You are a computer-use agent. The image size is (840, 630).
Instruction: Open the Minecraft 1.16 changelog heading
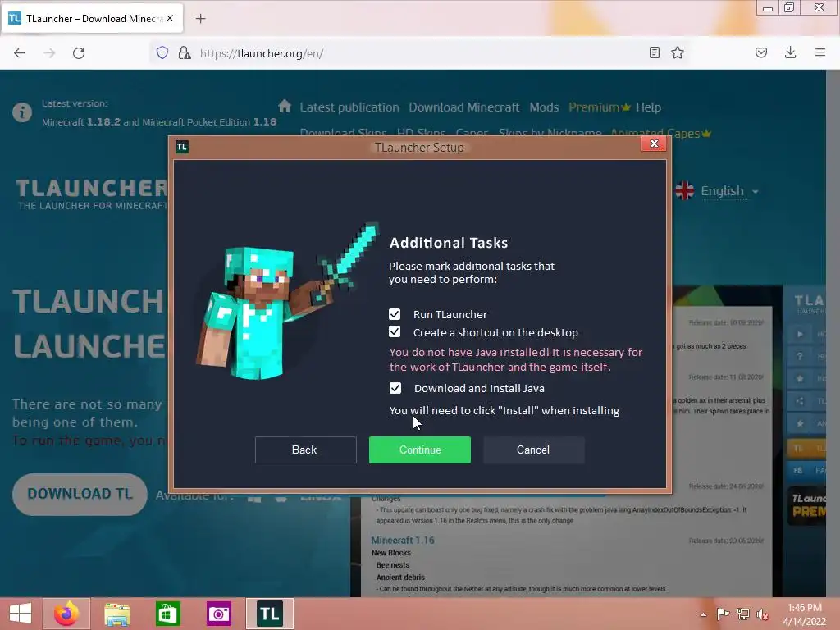(402, 540)
